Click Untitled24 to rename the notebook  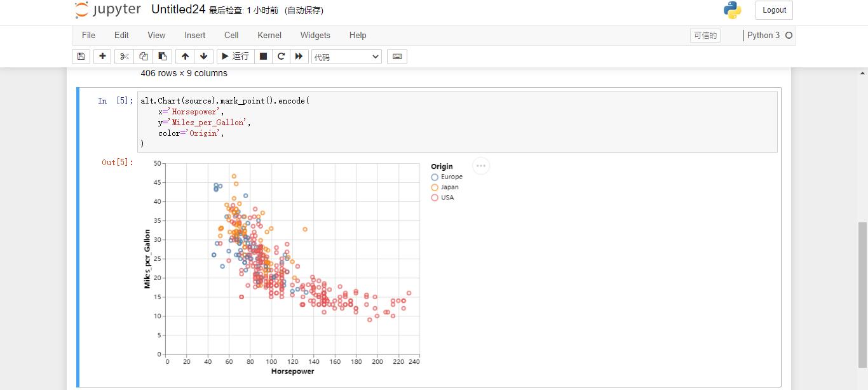point(177,10)
